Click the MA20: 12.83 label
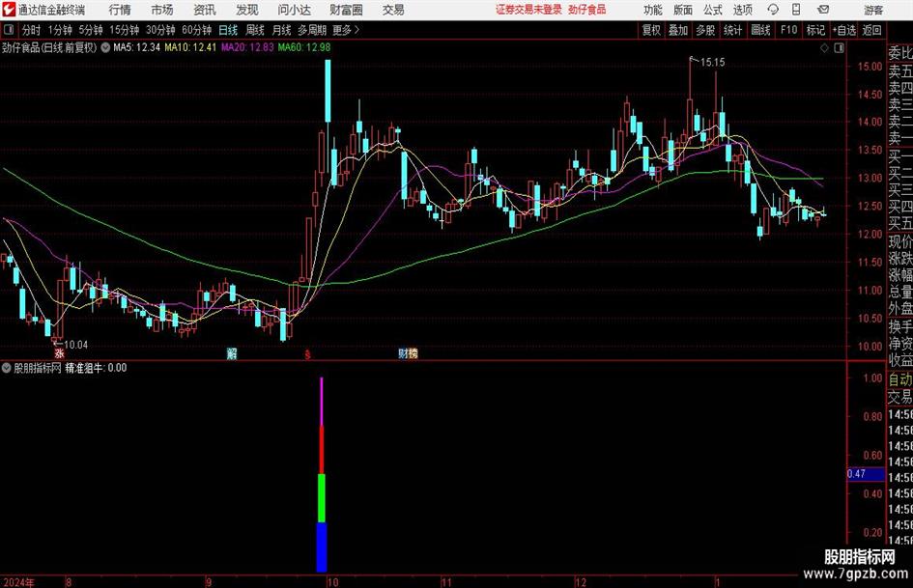 tap(247, 47)
